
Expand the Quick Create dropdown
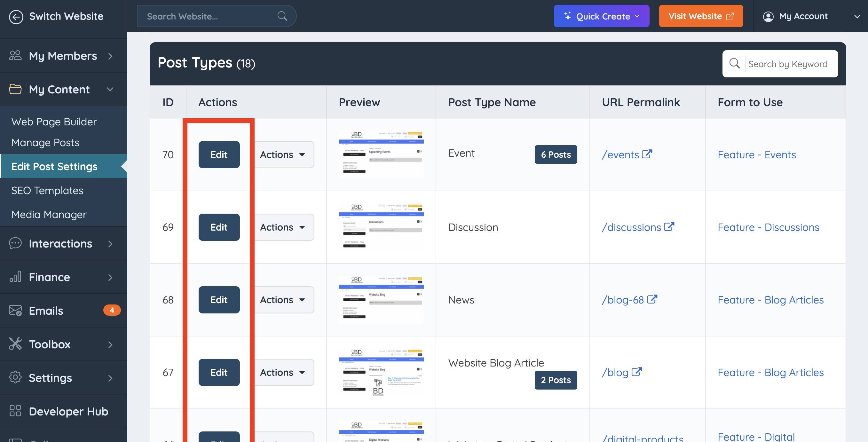602,16
